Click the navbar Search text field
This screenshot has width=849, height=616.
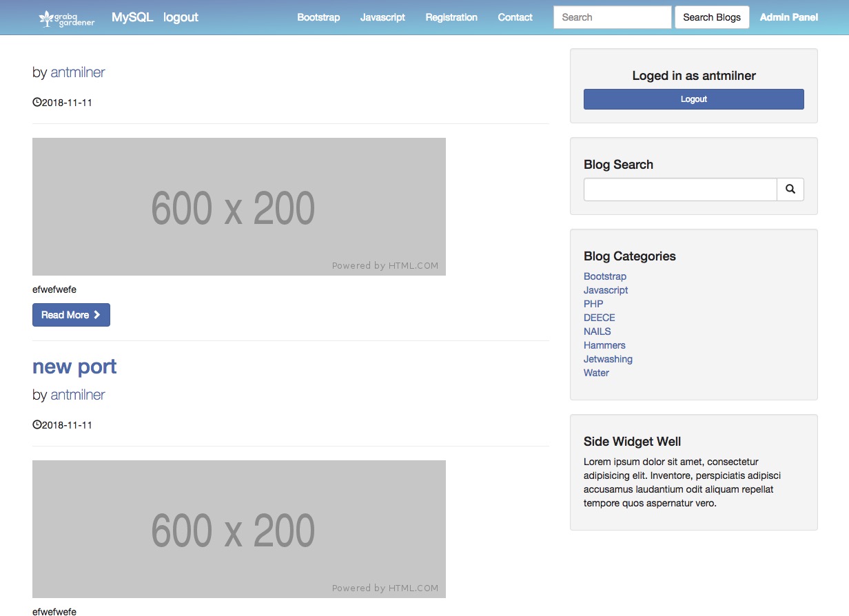612,17
